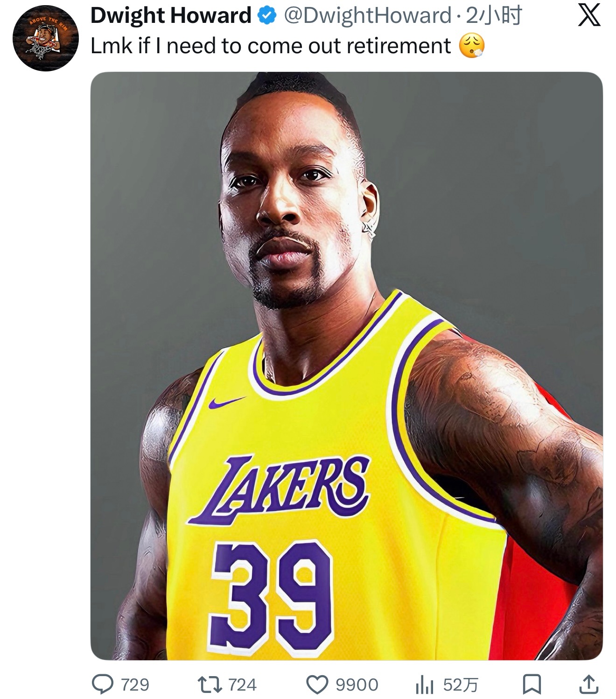Click the @DwightHoward handle
The width and height of the screenshot is (616, 699).
point(367,16)
